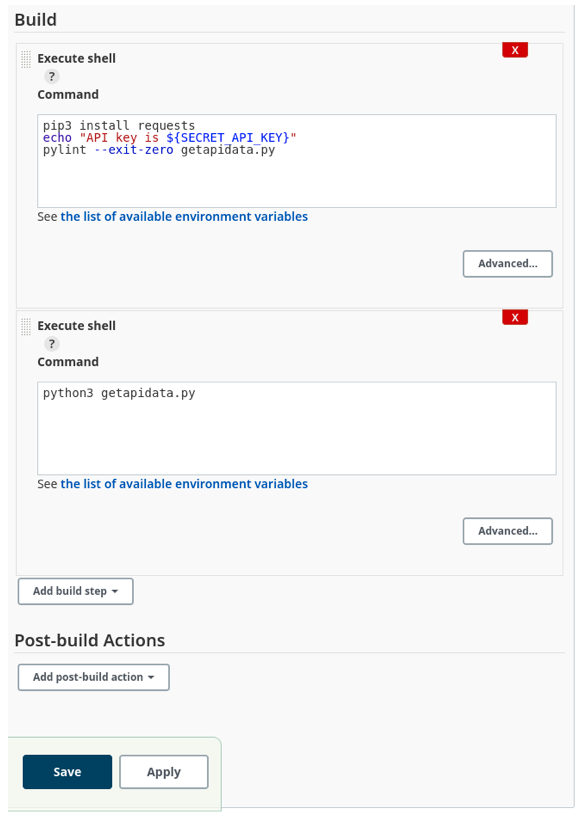
Task: Open Advanced options for python3 shell step
Action: click(508, 531)
